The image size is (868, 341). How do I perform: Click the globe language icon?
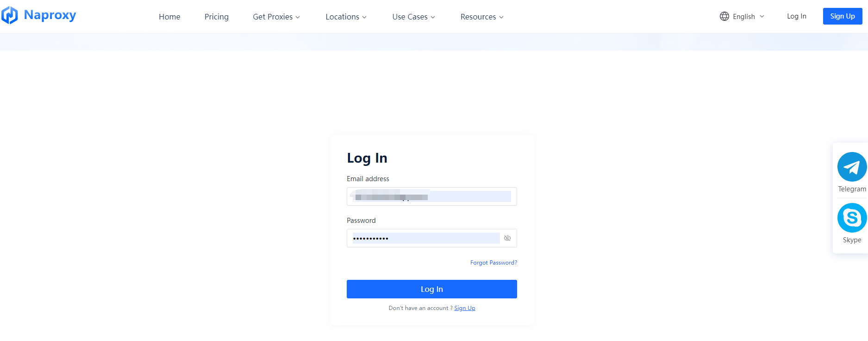pyautogui.click(x=724, y=16)
